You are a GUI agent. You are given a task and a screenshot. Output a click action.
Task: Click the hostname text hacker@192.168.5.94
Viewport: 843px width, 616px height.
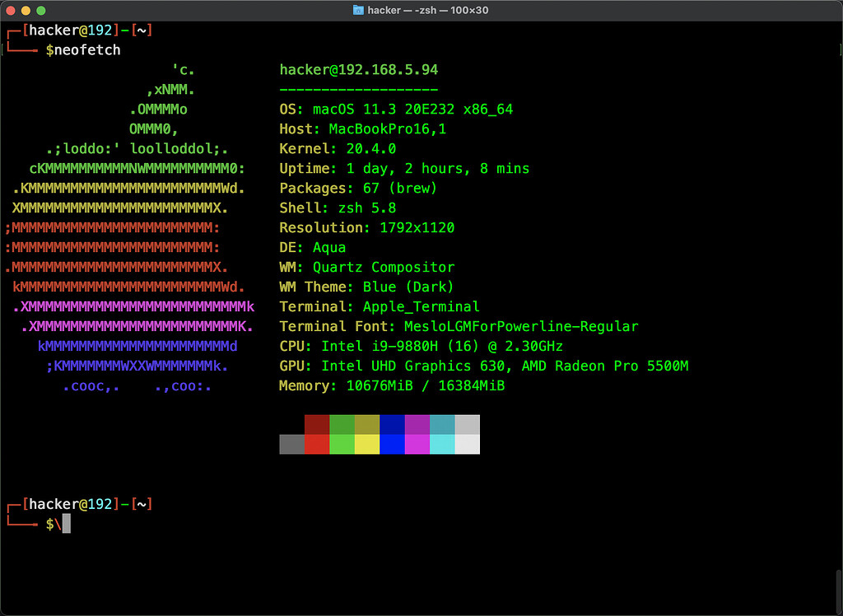click(x=358, y=70)
